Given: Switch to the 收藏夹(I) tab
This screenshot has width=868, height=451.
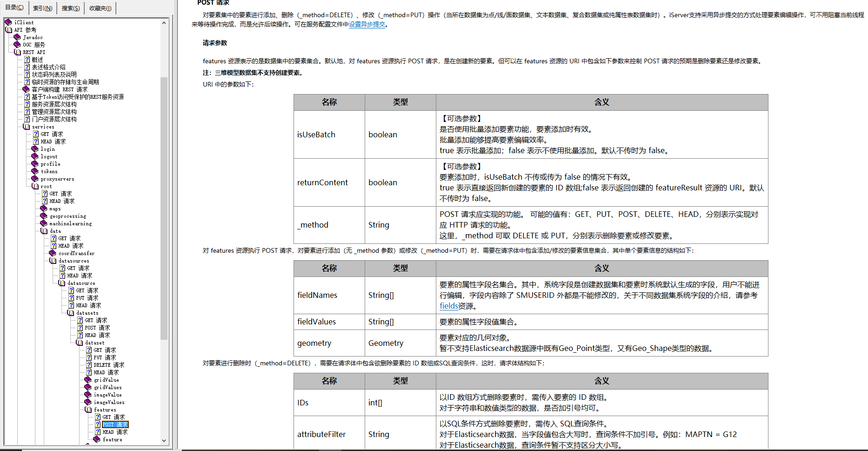Looking at the screenshot, I should (100, 8).
